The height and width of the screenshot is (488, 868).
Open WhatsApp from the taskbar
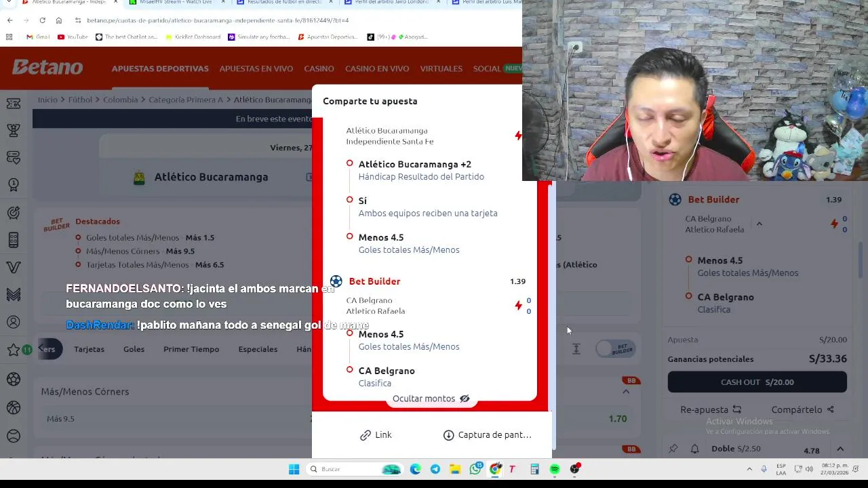point(475,469)
